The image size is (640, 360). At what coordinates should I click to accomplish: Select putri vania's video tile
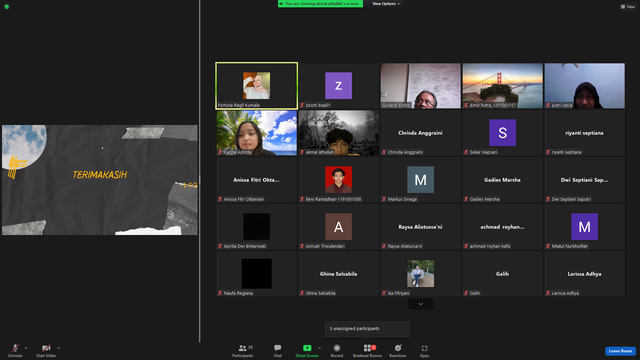[x=584, y=86]
